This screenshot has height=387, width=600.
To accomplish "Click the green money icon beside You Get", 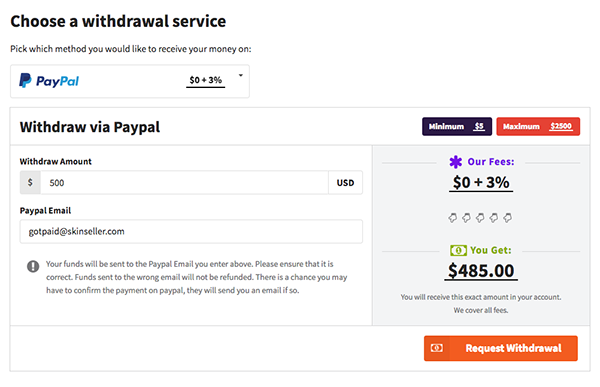I will [x=458, y=250].
